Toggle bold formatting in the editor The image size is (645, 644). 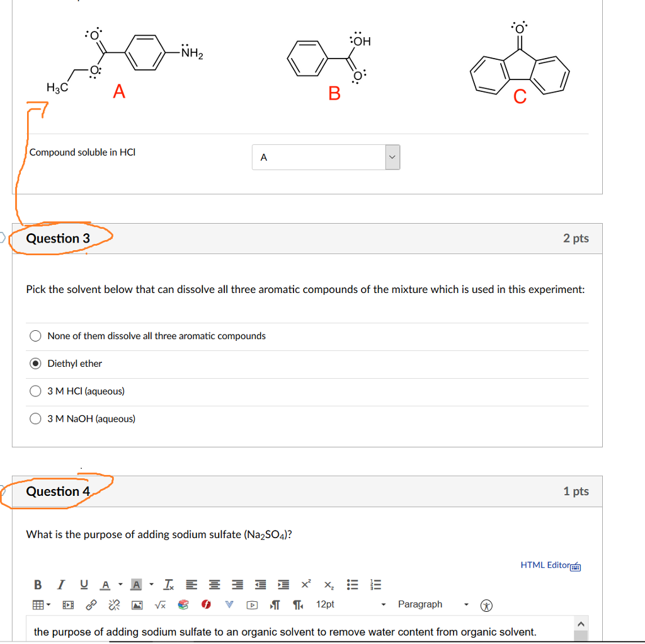click(39, 585)
